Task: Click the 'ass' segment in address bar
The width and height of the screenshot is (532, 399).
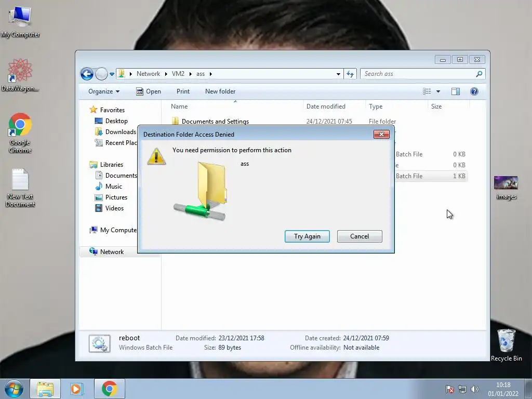Action: [201, 74]
